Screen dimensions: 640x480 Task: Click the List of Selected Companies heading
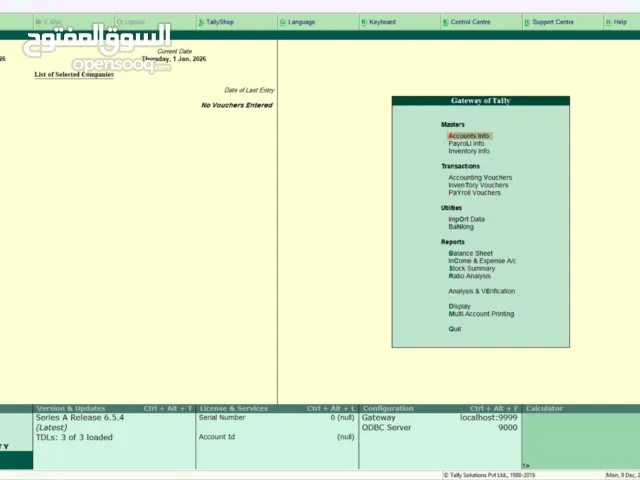coord(74,75)
